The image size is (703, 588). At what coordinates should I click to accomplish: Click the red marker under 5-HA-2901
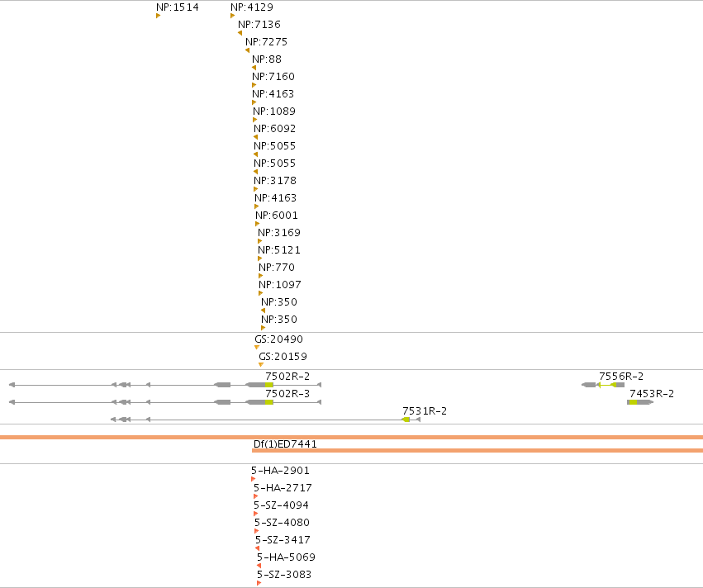[253, 479]
